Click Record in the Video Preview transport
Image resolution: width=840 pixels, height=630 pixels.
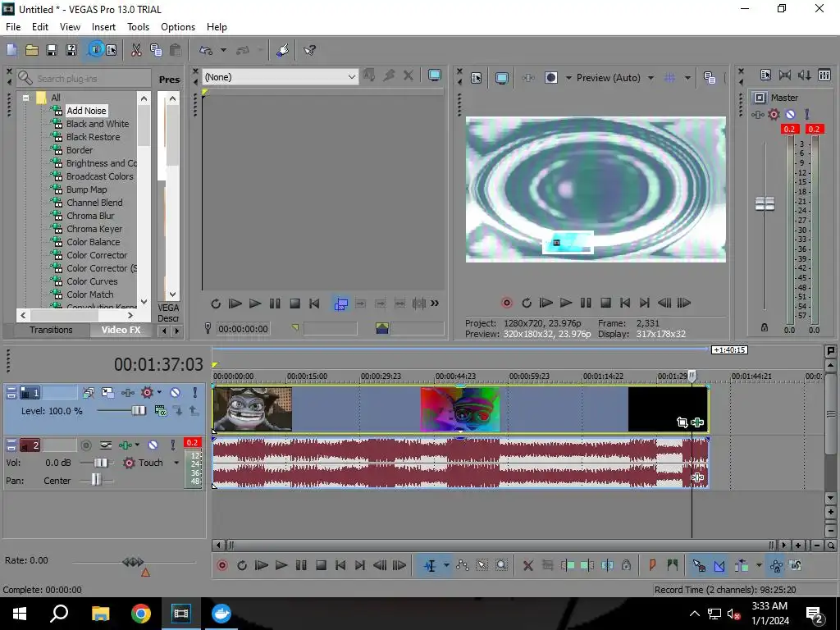point(507,303)
